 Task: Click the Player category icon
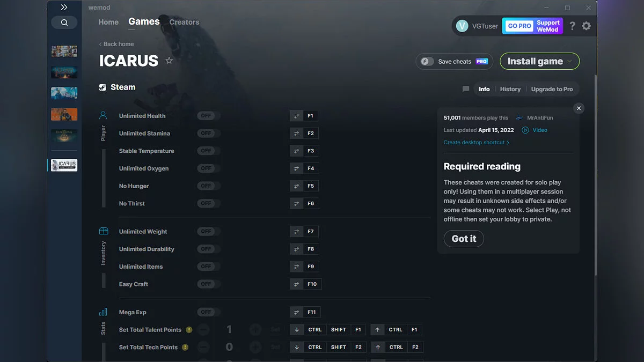click(103, 115)
